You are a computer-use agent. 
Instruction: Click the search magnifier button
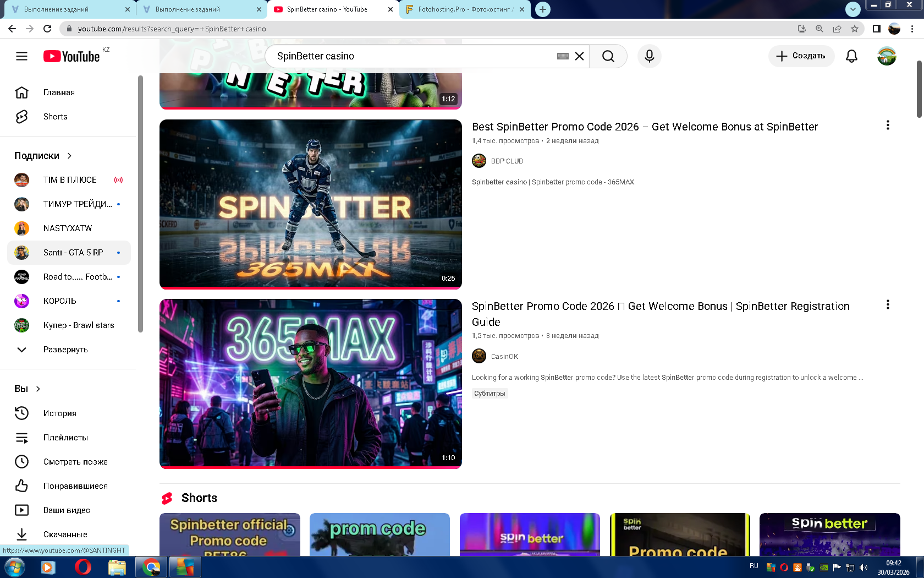pos(608,56)
